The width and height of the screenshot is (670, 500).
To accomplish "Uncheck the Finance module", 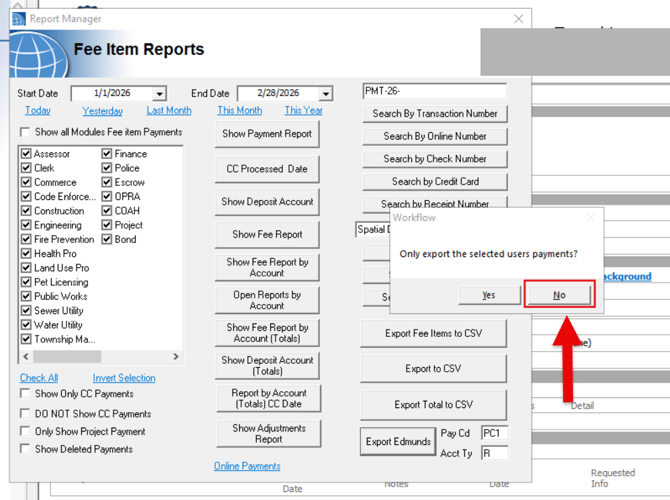I will pos(107,153).
